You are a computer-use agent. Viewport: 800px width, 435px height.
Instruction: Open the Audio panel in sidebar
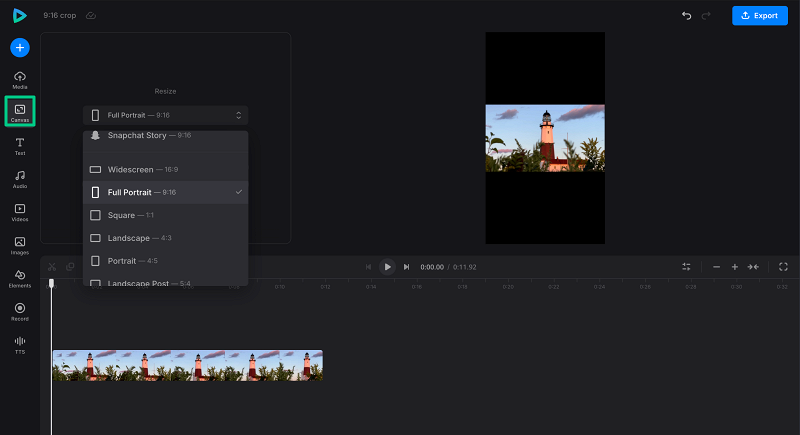[20, 180]
